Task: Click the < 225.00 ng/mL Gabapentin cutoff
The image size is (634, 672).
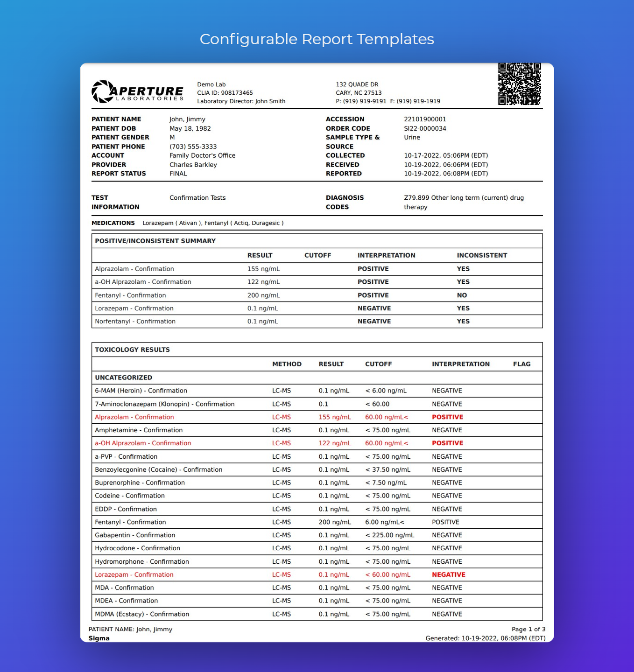Action: [390, 535]
